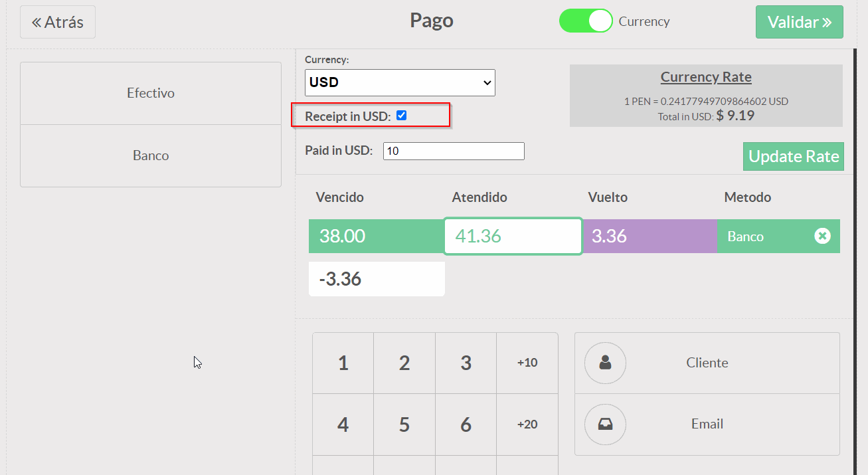Click the Paid in USD input field
868x475 pixels.
(454, 151)
